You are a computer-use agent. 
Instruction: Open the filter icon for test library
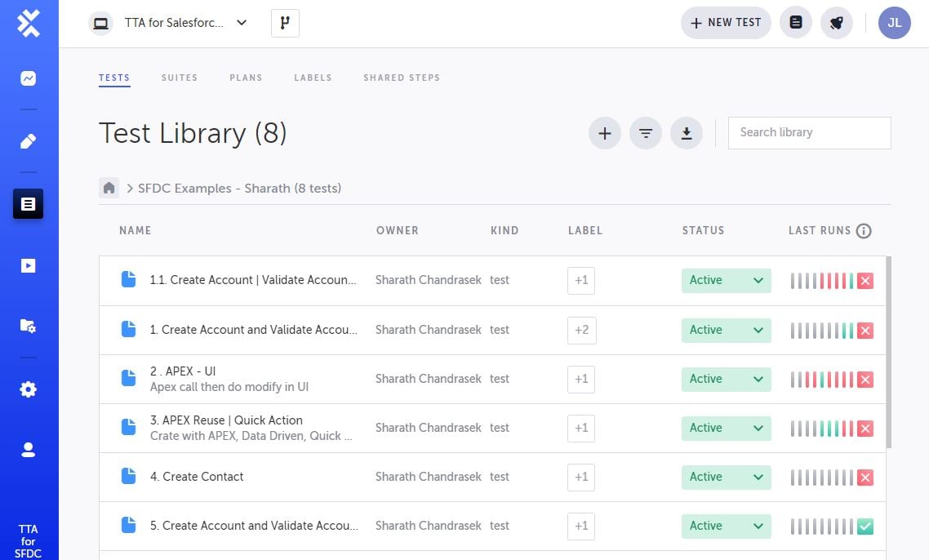[646, 133]
